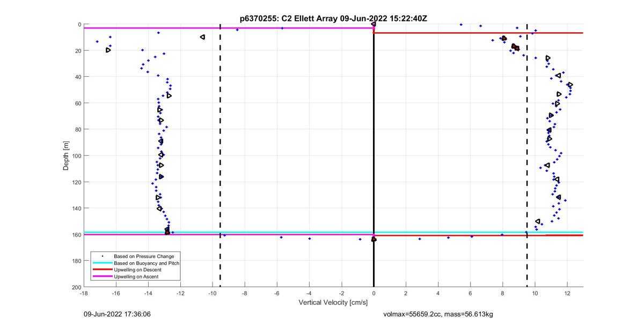Click the '-4' velocity tick label
Image resolution: width=644 pixels, height=323 pixels.
pos(309,293)
